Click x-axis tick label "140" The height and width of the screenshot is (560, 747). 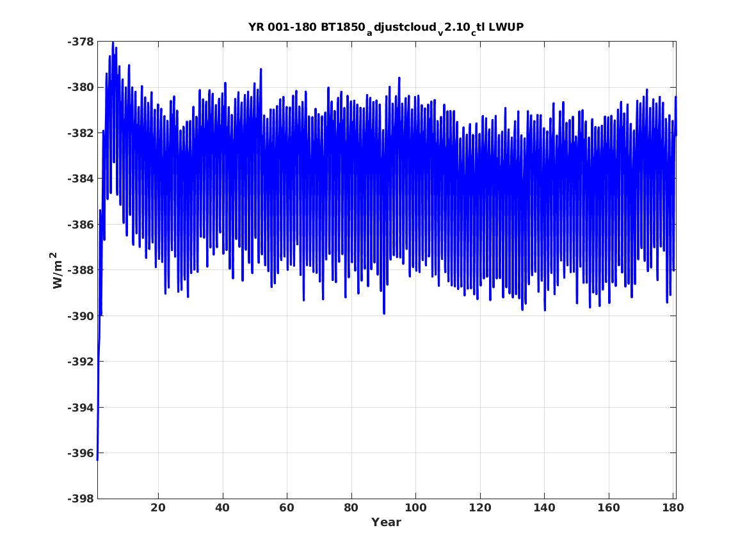click(544, 508)
